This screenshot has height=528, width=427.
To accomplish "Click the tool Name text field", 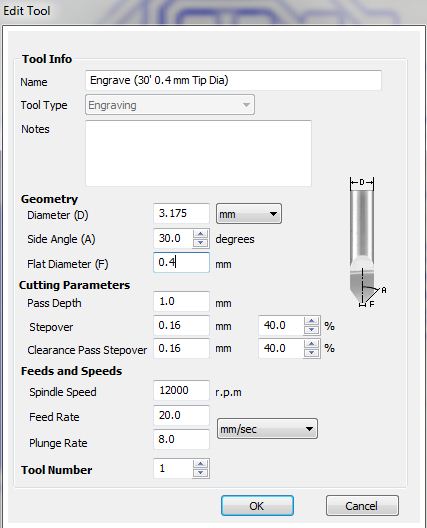I will [x=233, y=80].
